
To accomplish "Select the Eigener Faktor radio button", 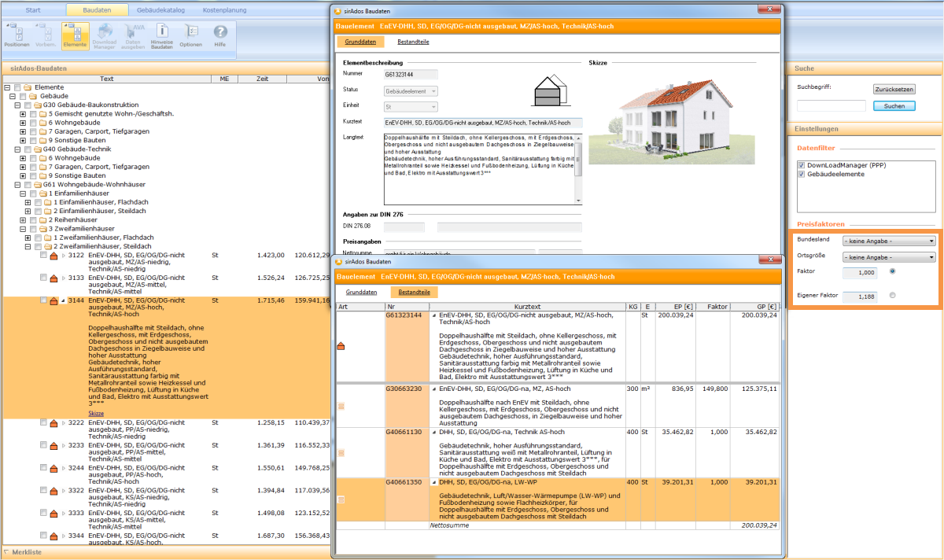I will point(892,296).
